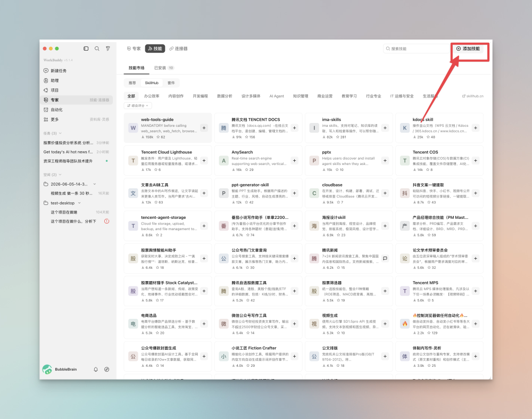Viewport: 532px width, 419px height.
Task: Click the 添加技能 button
Action: click(468, 48)
